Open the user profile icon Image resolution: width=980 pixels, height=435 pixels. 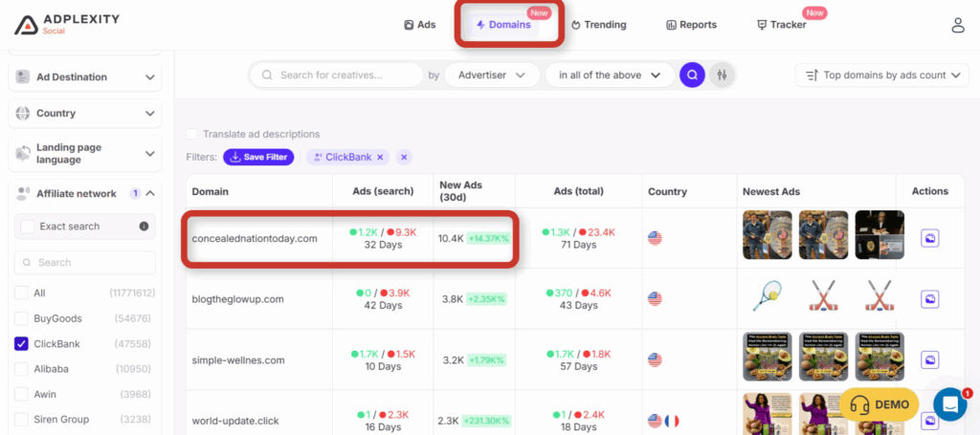tap(957, 25)
